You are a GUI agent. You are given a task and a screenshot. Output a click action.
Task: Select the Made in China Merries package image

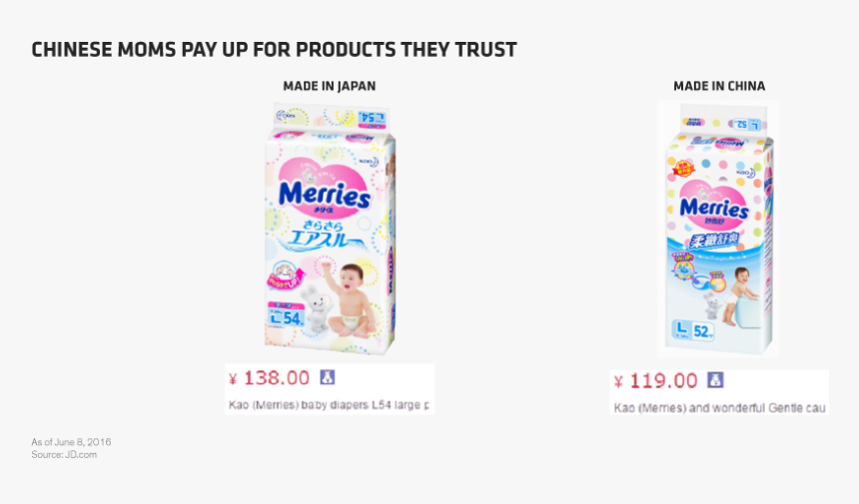point(719,229)
